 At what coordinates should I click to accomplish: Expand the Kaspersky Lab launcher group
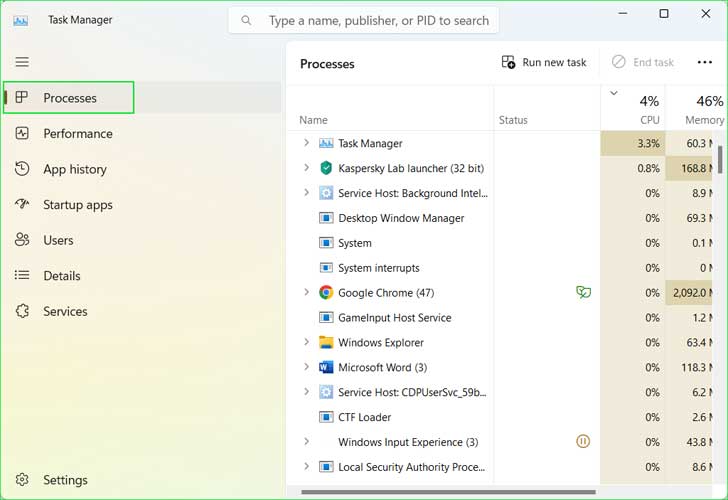pyautogui.click(x=306, y=167)
